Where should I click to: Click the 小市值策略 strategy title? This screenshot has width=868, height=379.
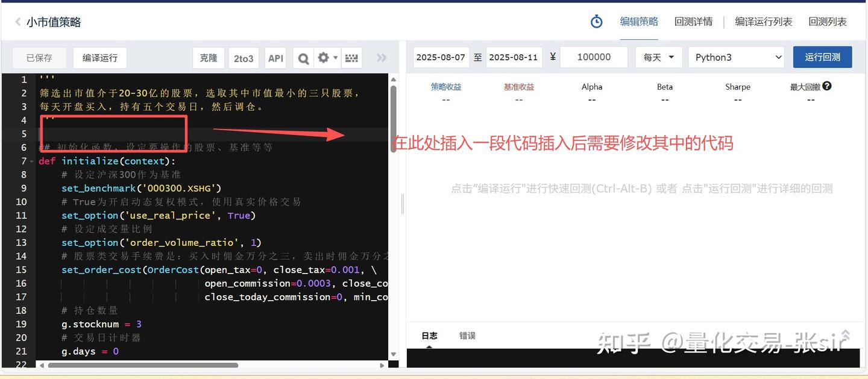[x=54, y=22]
